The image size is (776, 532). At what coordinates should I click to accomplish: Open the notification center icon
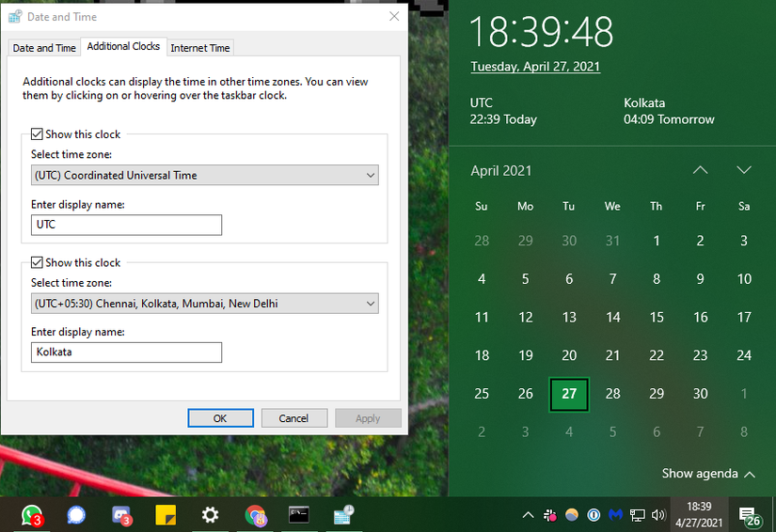750,515
